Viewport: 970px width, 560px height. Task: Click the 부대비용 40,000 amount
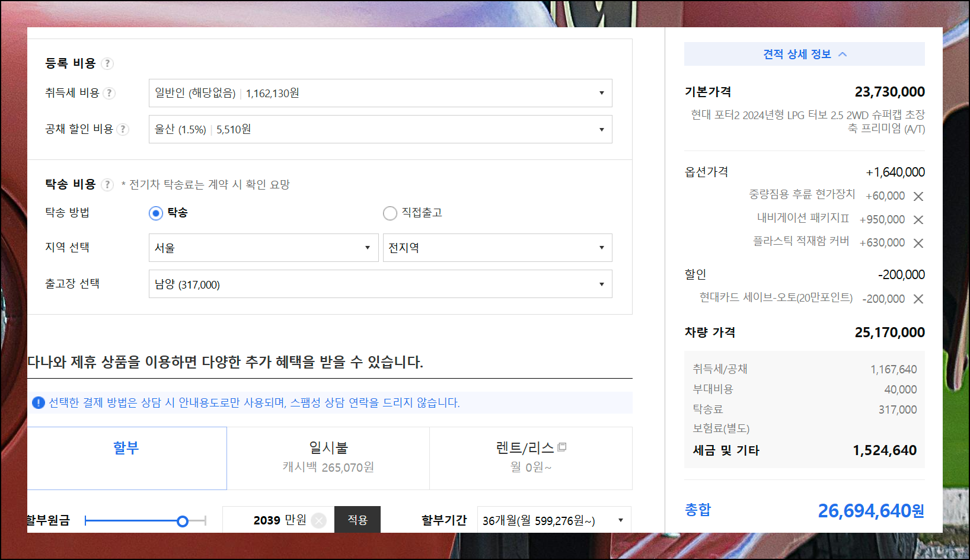(x=900, y=390)
